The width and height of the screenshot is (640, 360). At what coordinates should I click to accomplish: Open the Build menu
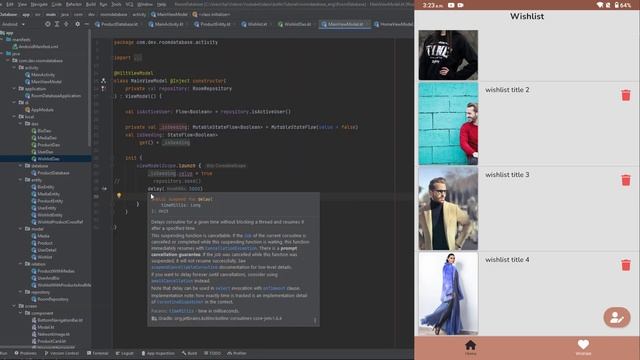91,4
